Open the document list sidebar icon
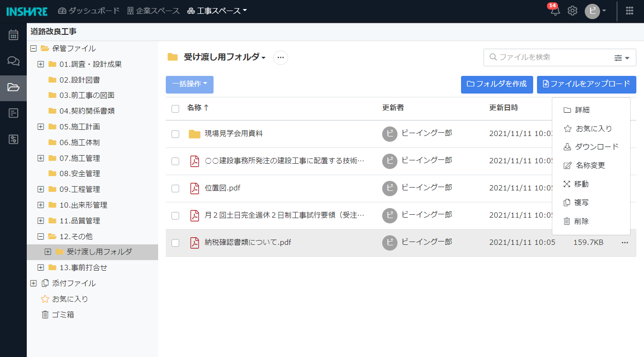This screenshot has width=644, height=357. [x=13, y=113]
